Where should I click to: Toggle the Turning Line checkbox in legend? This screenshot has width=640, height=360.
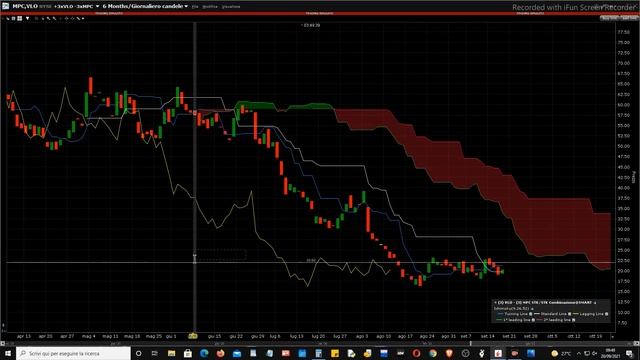coord(531,314)
